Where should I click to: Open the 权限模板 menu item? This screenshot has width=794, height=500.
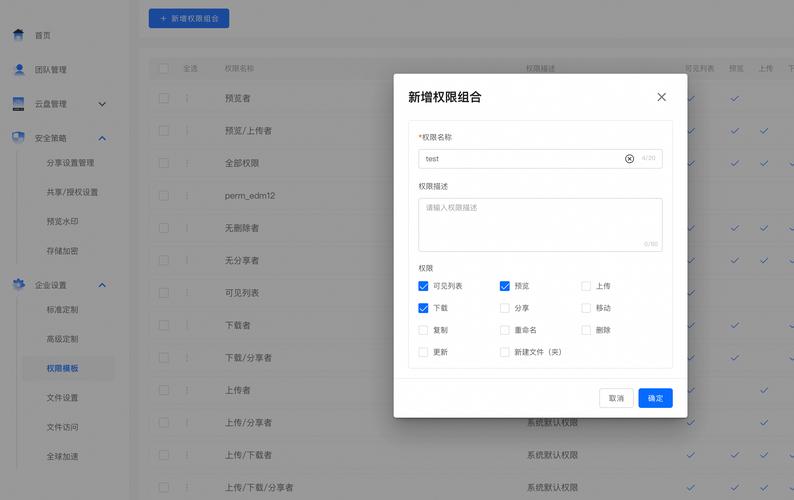click(x=62, y=368)
